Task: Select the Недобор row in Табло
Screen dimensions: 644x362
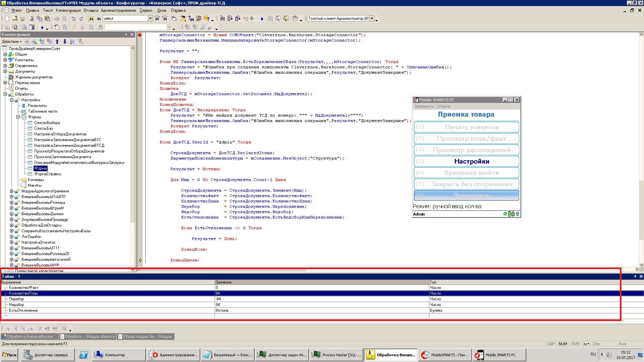Action: 322,305
